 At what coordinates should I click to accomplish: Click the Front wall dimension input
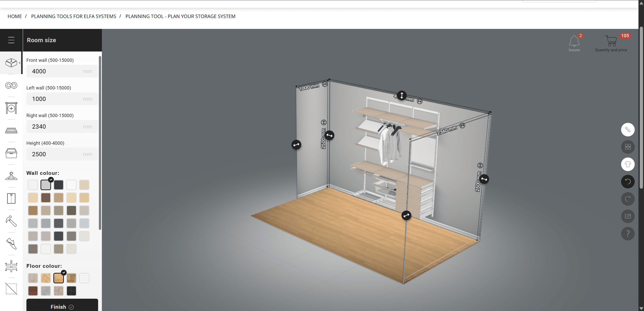(62, 71)
